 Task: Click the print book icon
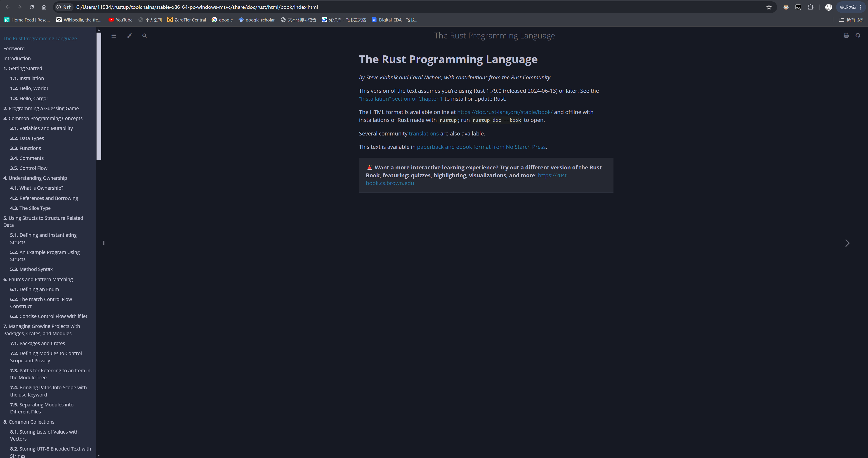click(846, 36)
